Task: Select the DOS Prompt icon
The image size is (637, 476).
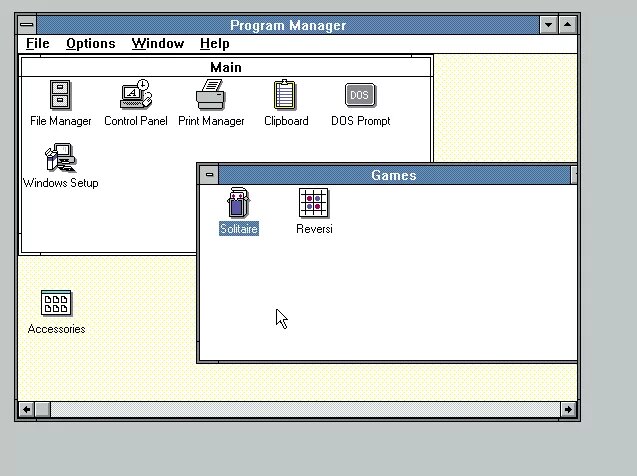Action: pyautogui.click(x=360, y=95)
